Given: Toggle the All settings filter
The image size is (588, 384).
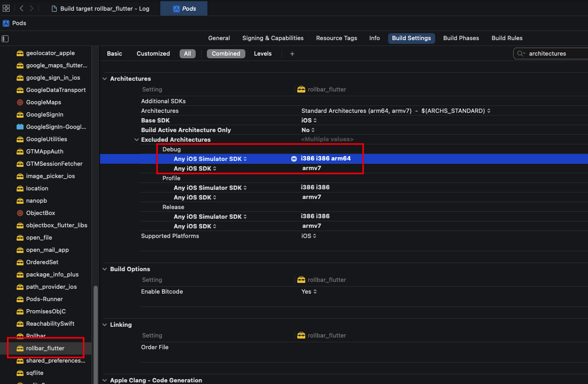Looking at the screenshot, I should point(187,53).
